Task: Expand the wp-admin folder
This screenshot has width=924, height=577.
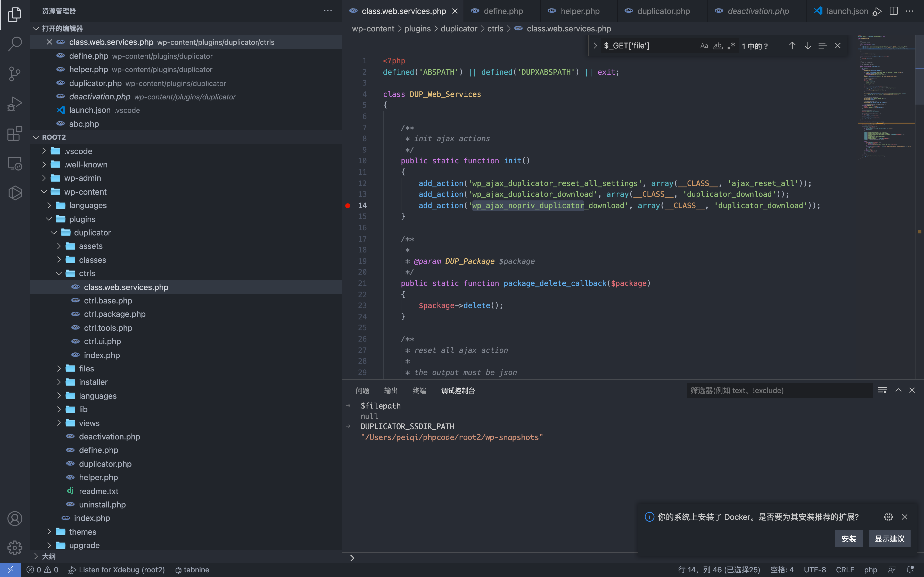Action: pos(82,178)
